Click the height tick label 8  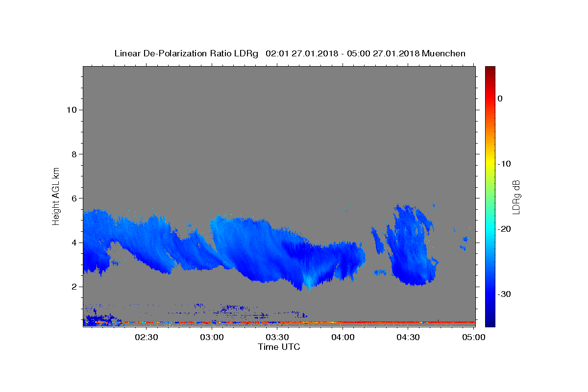(x=73, y=154)
